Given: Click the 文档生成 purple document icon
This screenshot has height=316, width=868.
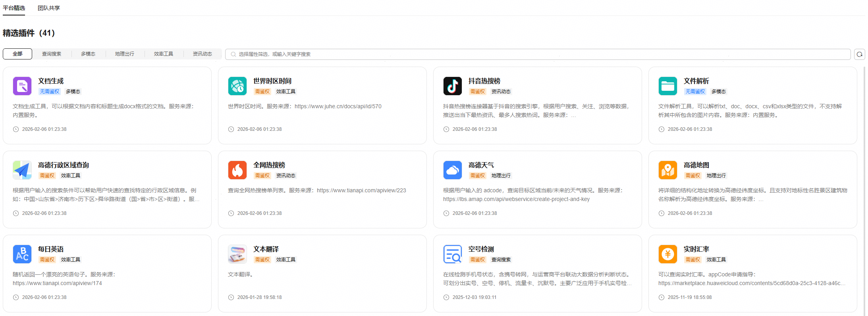Looking at the screenshot, I should [x=22, y=86].
